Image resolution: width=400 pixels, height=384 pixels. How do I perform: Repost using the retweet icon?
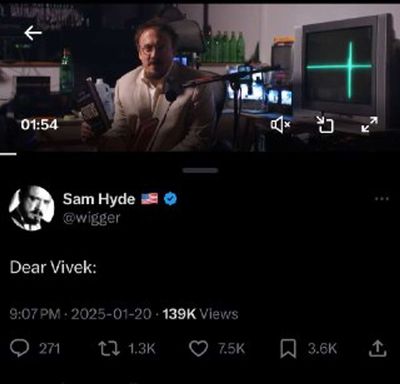click(x=109, y=348)
